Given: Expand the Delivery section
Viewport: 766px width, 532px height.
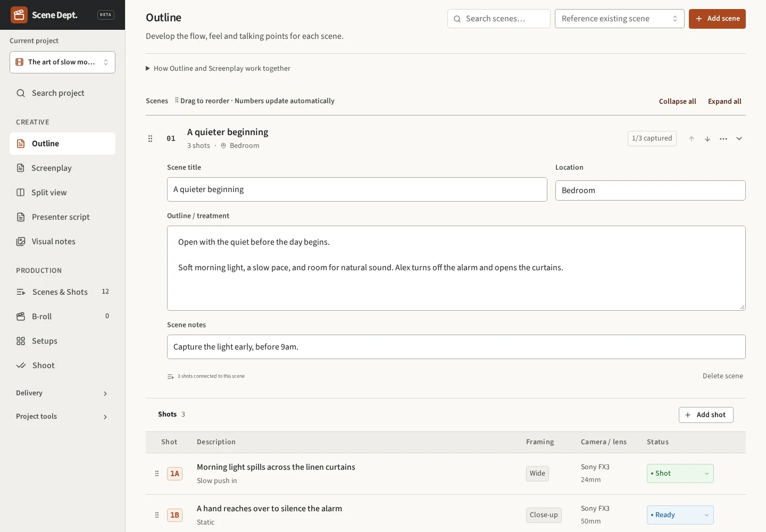Looking at the screenshot, I should pyautogui.click(x=62, y=393).
